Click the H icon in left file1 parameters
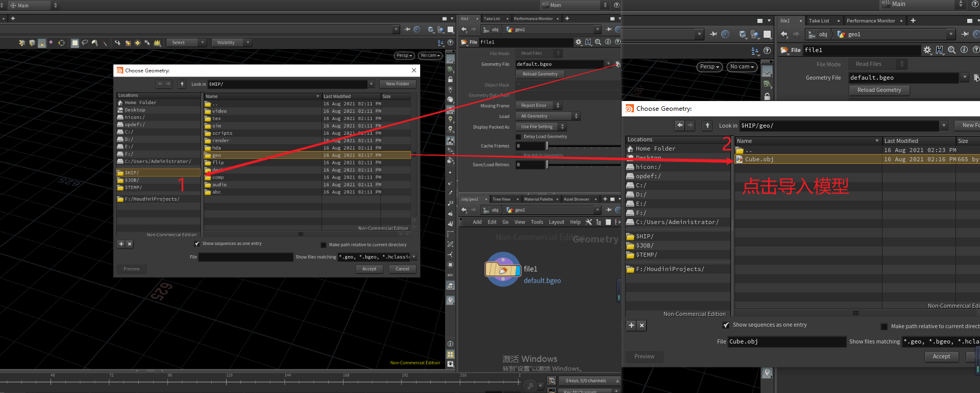The height and width of the screenshot is (393, 980). [x=589, y=42]
